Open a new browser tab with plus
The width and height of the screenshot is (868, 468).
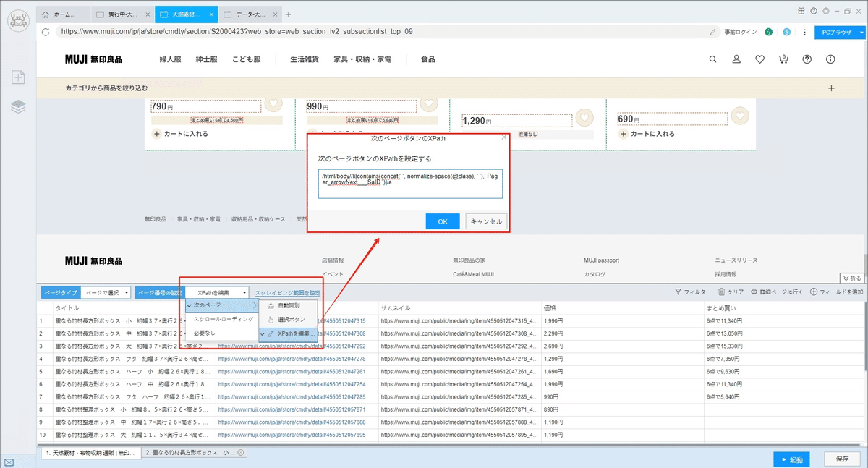288,14
